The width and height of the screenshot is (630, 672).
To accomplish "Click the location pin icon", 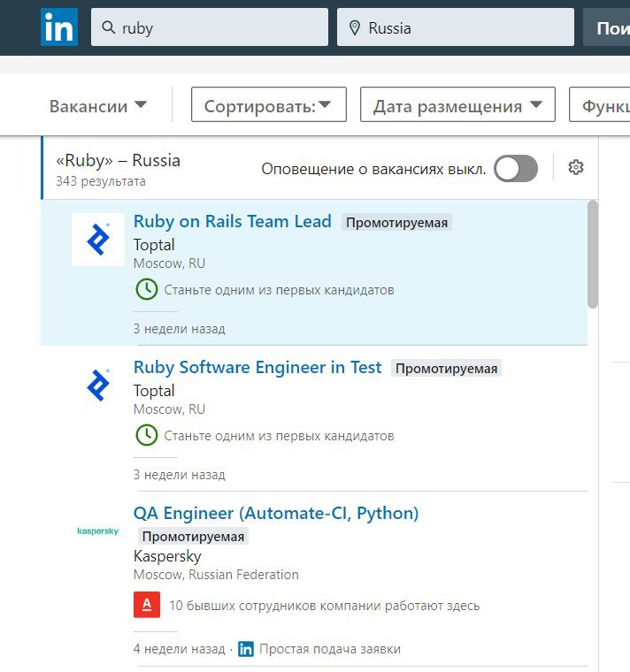I will [x=354, y=28].
